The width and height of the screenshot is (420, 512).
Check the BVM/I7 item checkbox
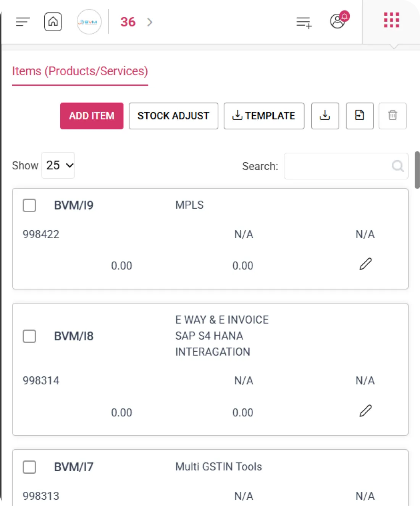(x=29, y=467)
